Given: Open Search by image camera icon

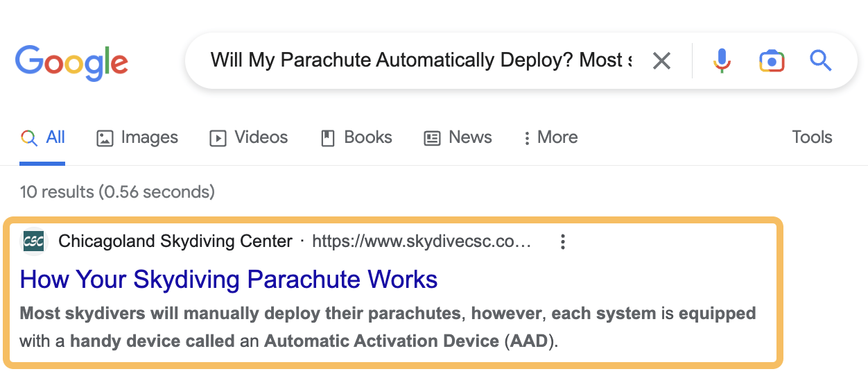Looking at the screenshot, I should pos(771,61).
